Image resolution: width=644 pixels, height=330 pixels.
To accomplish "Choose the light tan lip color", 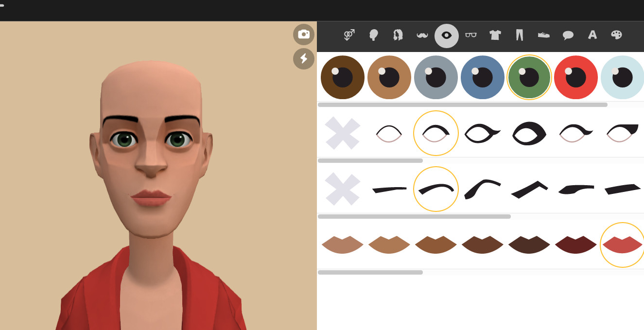I will [343, 245].
